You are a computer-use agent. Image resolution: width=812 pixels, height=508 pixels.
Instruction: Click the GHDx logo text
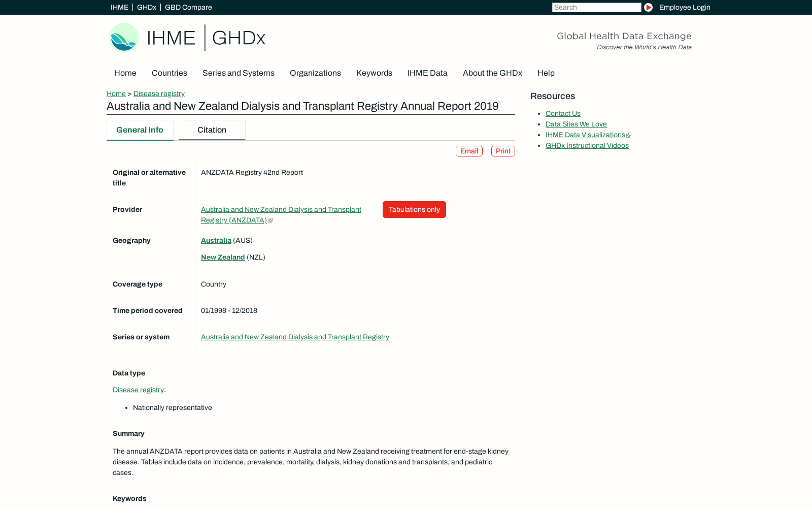click(239, 38)
